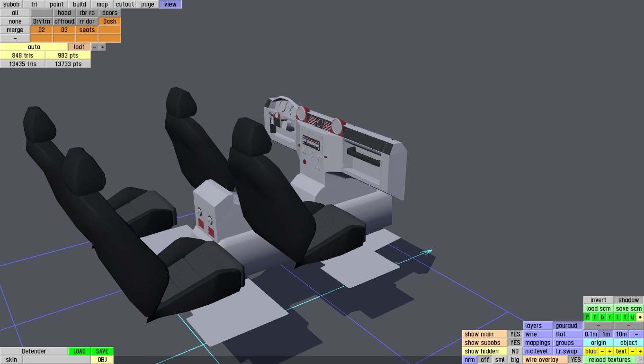Image resolution: width=644 pixels, height=364 pixels.
Task: Toggle the show main YES value
Action: coord(515,334)
